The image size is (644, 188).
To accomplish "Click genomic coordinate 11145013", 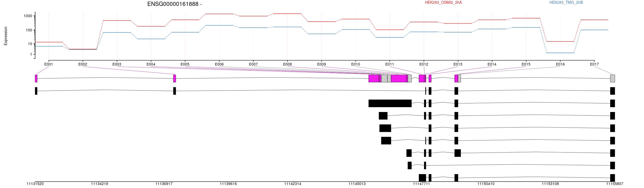I will pos(357,184).
